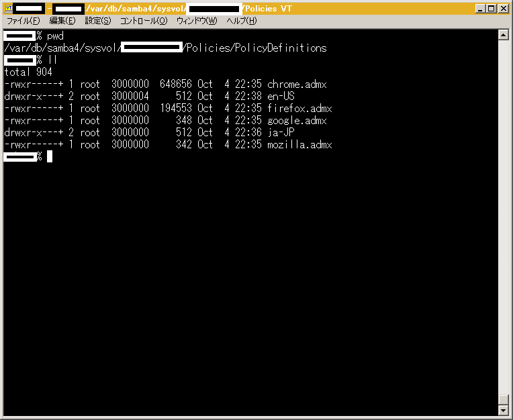
Task: Maximize the terminal window
Action: 491,9
